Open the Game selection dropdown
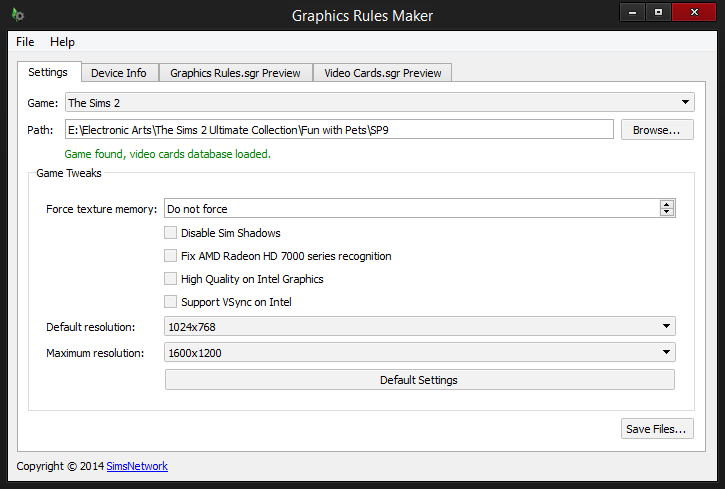Screen dimensions: 725x489 click(379, 102)
